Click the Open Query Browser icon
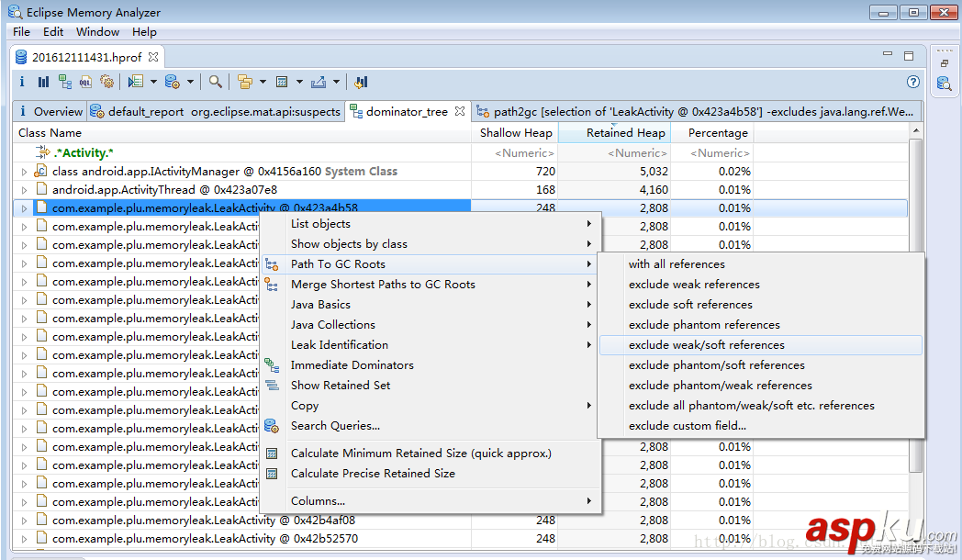 tap(172, 82)
